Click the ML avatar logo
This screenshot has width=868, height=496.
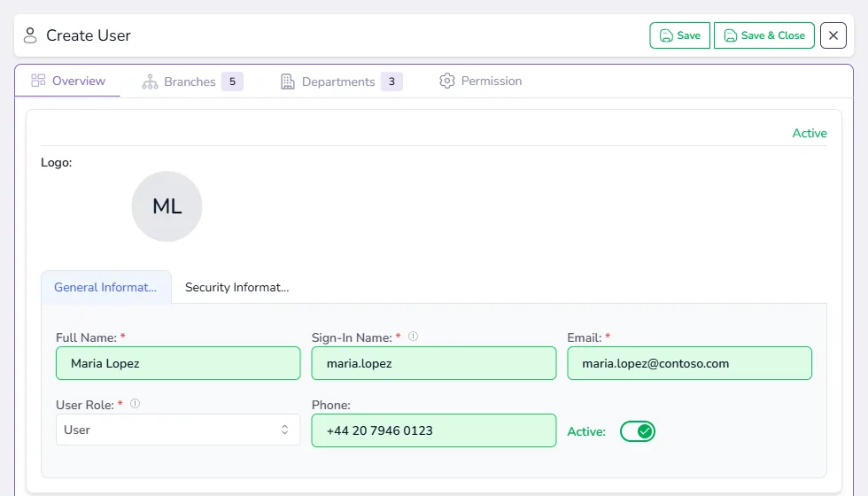167,206
